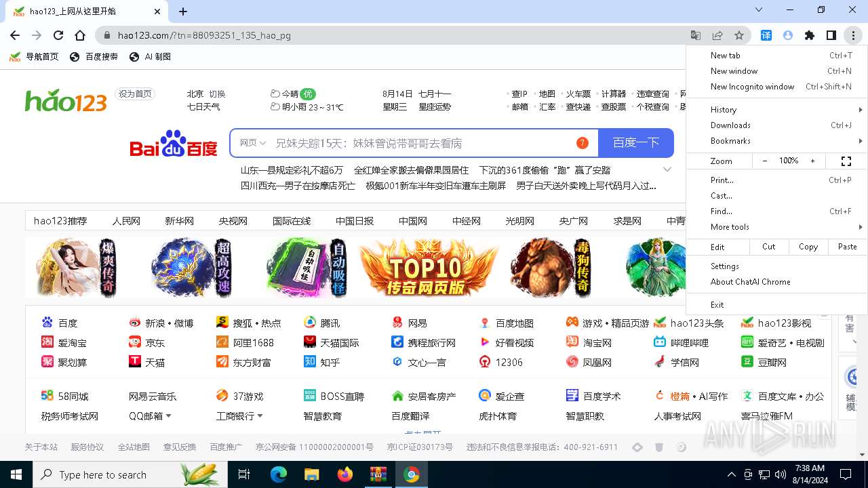Open the tab search dropdown arrow
This screenshot has height=488, width=868.
759,10
